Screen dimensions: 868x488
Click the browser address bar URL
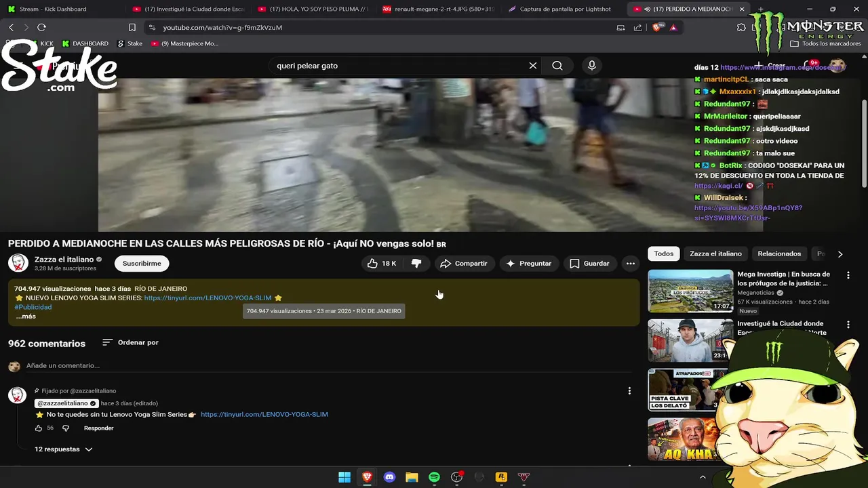[222, 27]
